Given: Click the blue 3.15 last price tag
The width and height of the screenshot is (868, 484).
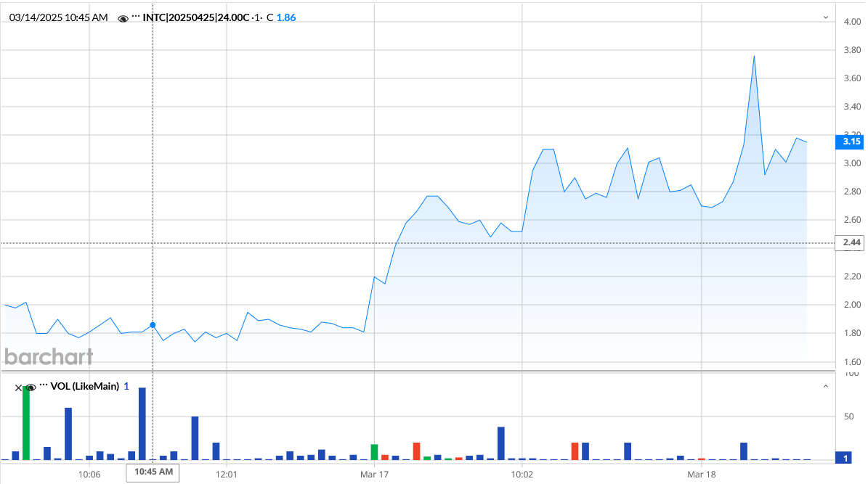Looking at the screenshot, I should pyautogui.click(x=851, y=141).
